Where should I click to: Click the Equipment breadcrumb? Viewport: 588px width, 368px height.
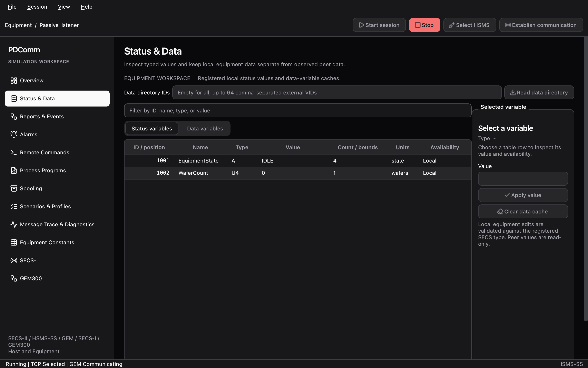18,25
